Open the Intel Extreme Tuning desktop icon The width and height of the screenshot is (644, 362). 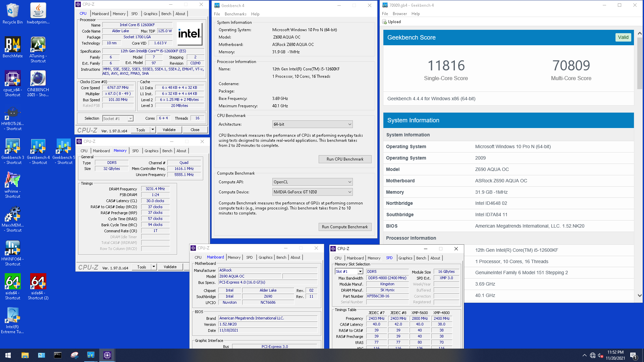pyautogui.click(x=12, y=320)
